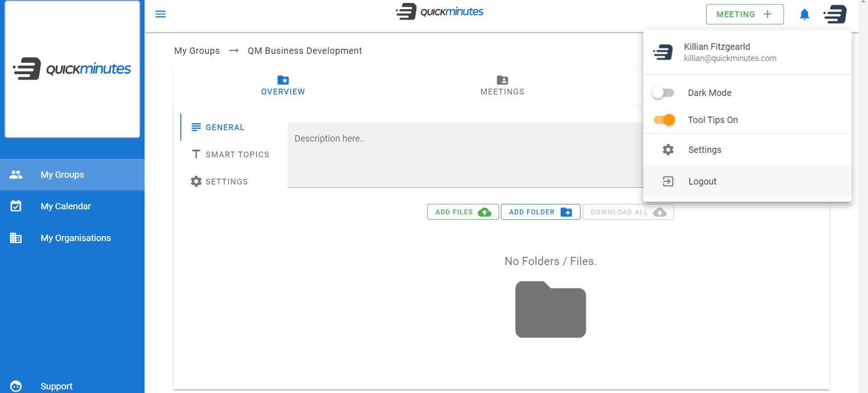Click the name Killian Fitzgearld

(717, 47)
